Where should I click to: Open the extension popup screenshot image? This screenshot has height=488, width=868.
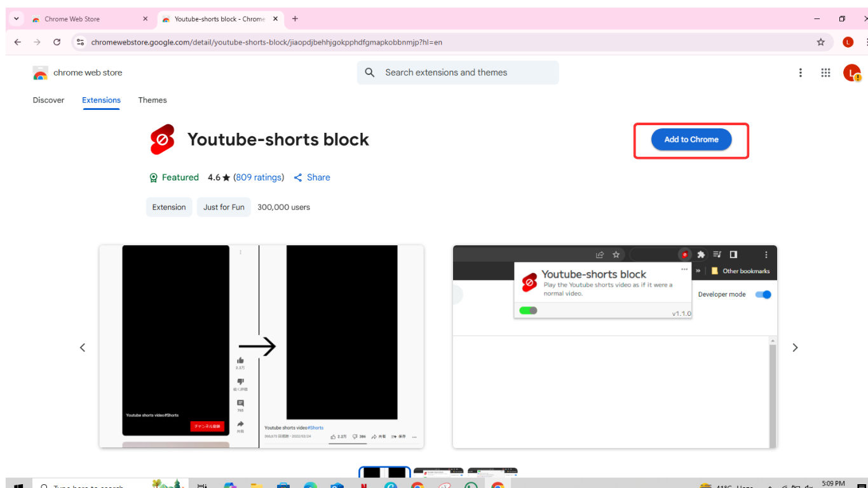(614, 346)
